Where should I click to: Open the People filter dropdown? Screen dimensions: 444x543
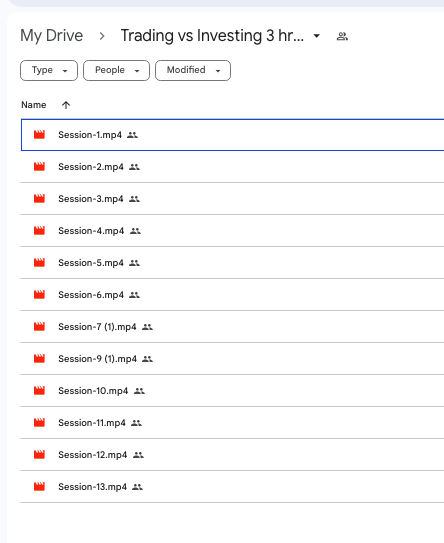point(116,70)
